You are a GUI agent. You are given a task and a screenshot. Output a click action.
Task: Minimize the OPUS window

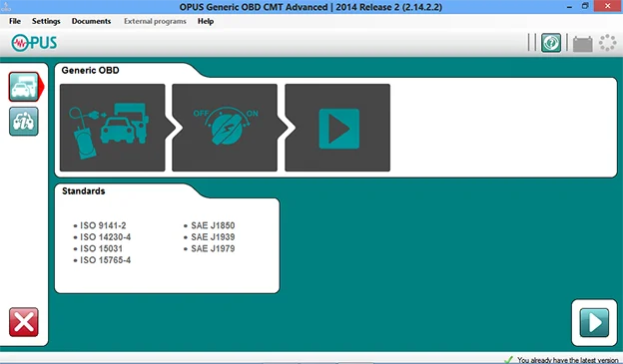[x=569, y=6]
